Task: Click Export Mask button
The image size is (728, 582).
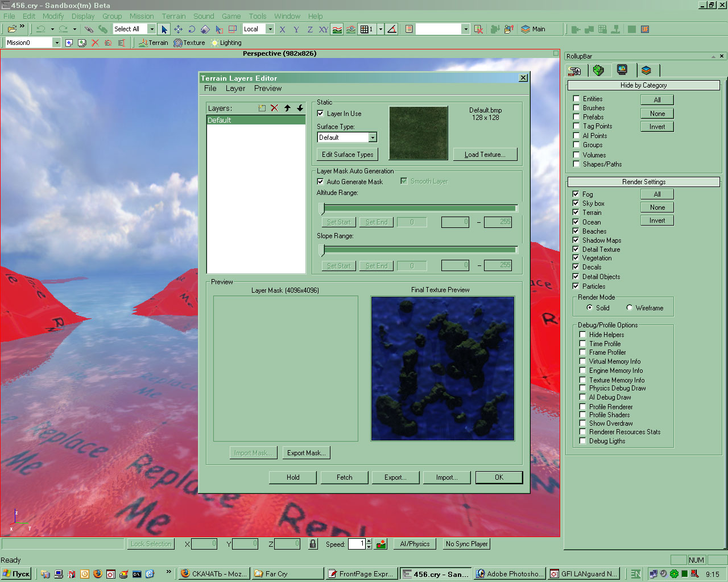Action: (x=307, y=453)
